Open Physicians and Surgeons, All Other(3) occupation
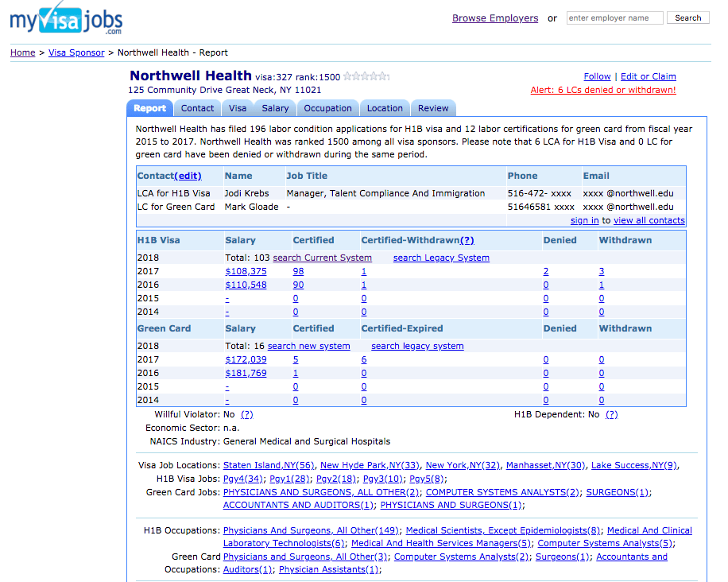 (305, 557)
